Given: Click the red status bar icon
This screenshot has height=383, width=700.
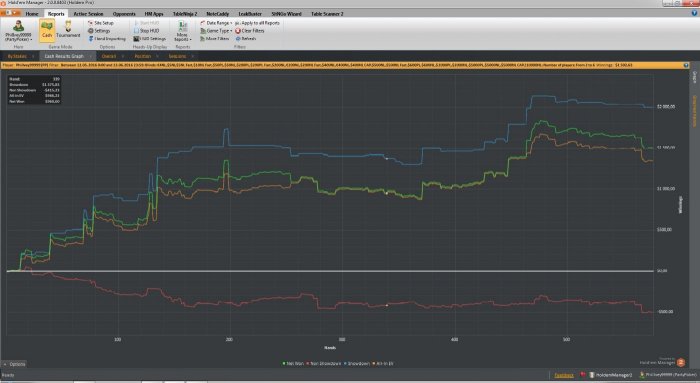Looking at the screenshot, I should point(583,375).
